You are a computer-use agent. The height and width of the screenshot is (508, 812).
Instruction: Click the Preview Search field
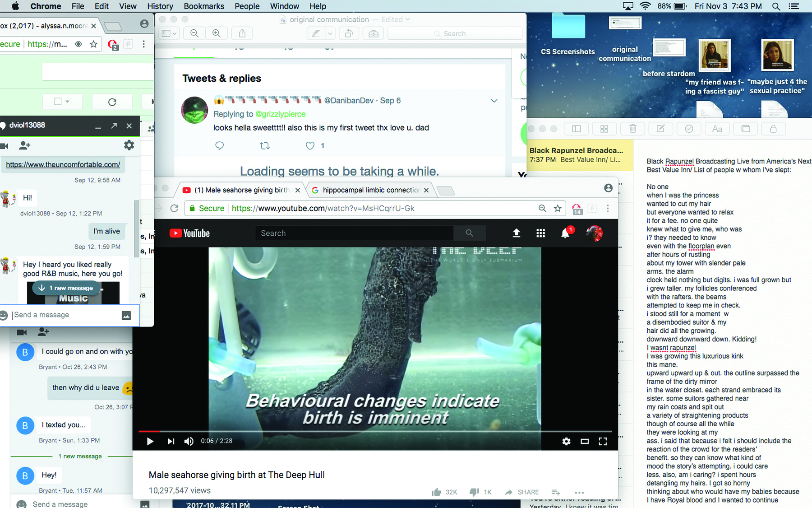(455, 33)
